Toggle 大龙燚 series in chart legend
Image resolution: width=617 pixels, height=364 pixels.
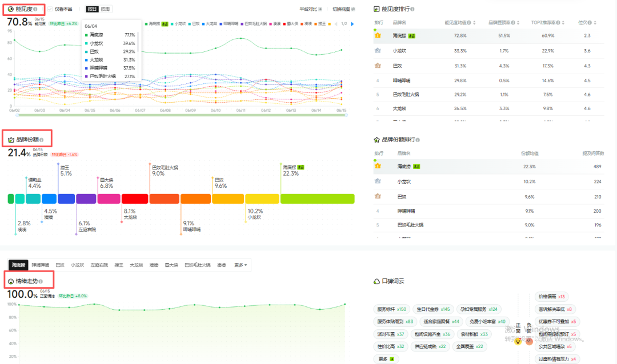(209, 24)
